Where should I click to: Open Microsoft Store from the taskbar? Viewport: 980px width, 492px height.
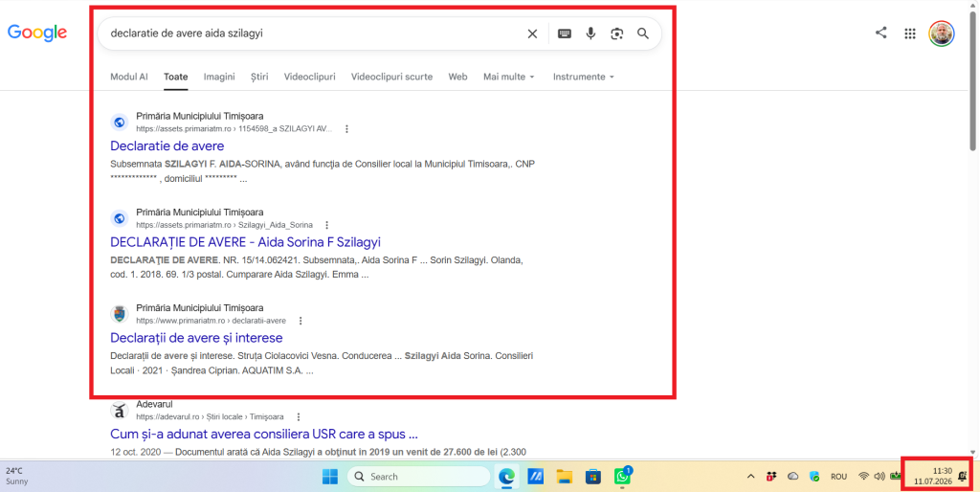[593, 477]
